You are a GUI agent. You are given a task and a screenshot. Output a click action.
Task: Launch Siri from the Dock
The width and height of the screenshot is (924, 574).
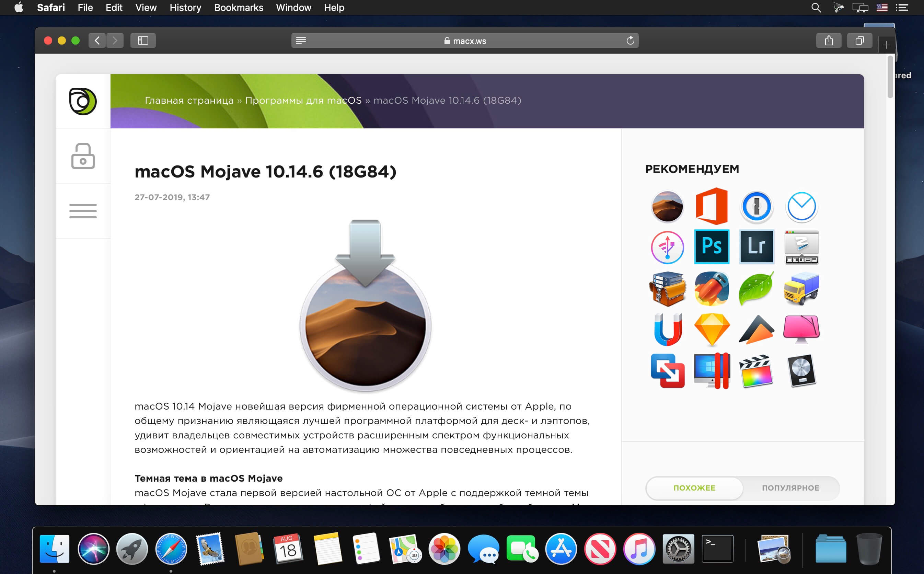[x=93, y=549]
